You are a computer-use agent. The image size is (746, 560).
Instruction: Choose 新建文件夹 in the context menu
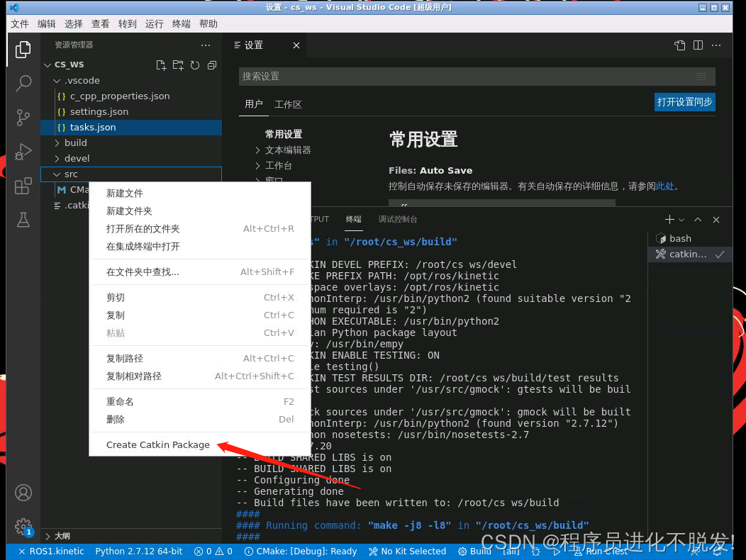click(x=200, y=211)
